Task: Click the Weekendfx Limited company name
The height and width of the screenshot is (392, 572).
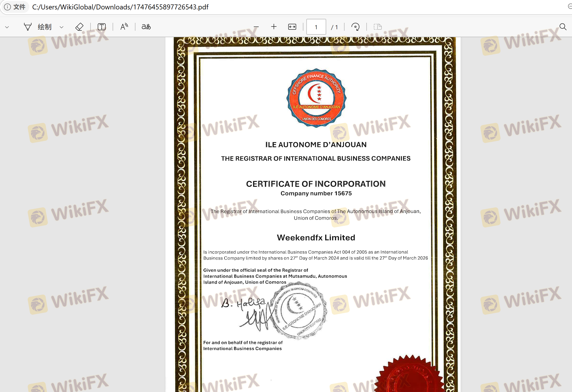Action: pos(316,237)
